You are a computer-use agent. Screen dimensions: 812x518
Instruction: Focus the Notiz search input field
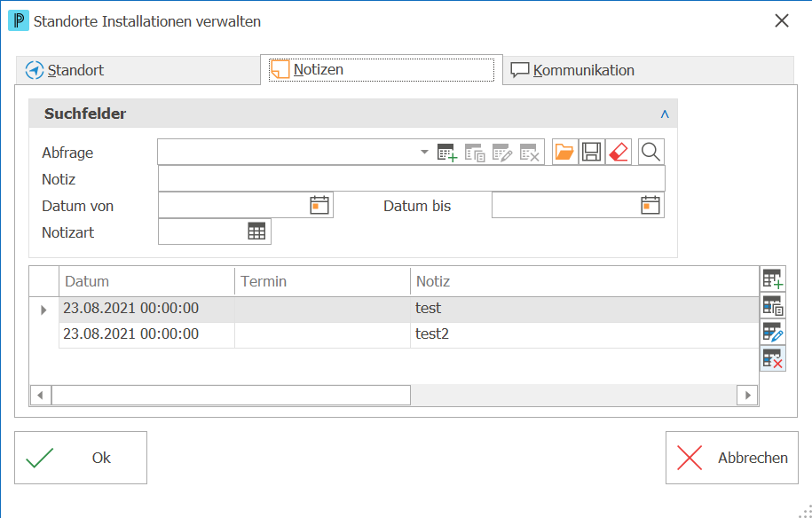[x=412, y=179]
